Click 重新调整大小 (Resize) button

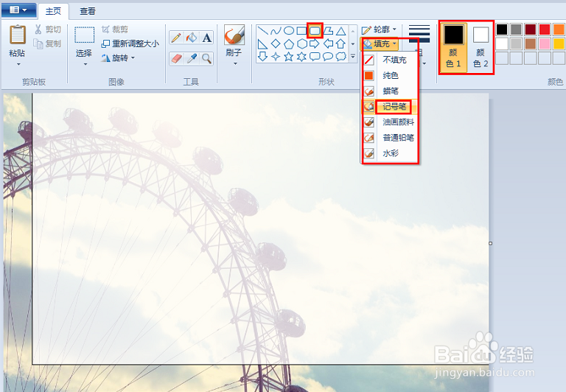click(x=130, y=43)
